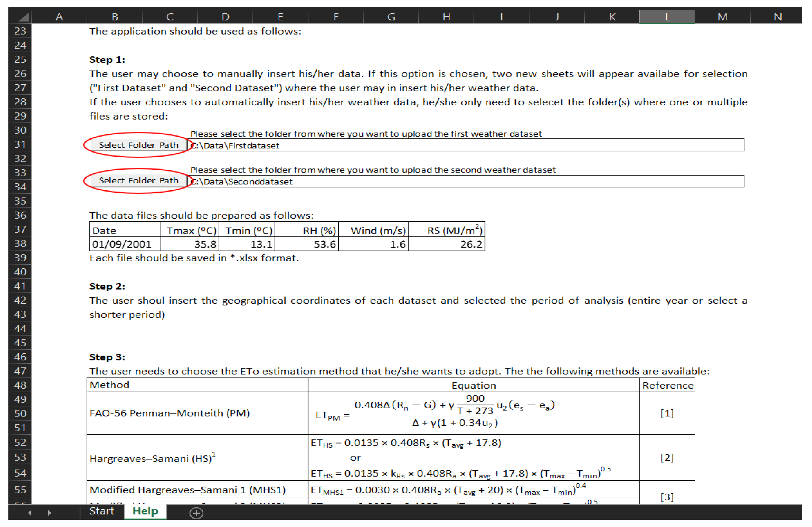Click the 'Reference' table header cell

(667, 385)
